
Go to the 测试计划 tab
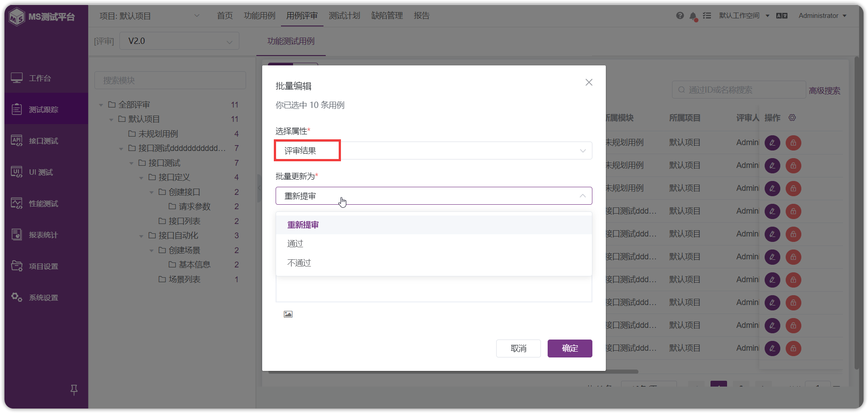[345, 16]
